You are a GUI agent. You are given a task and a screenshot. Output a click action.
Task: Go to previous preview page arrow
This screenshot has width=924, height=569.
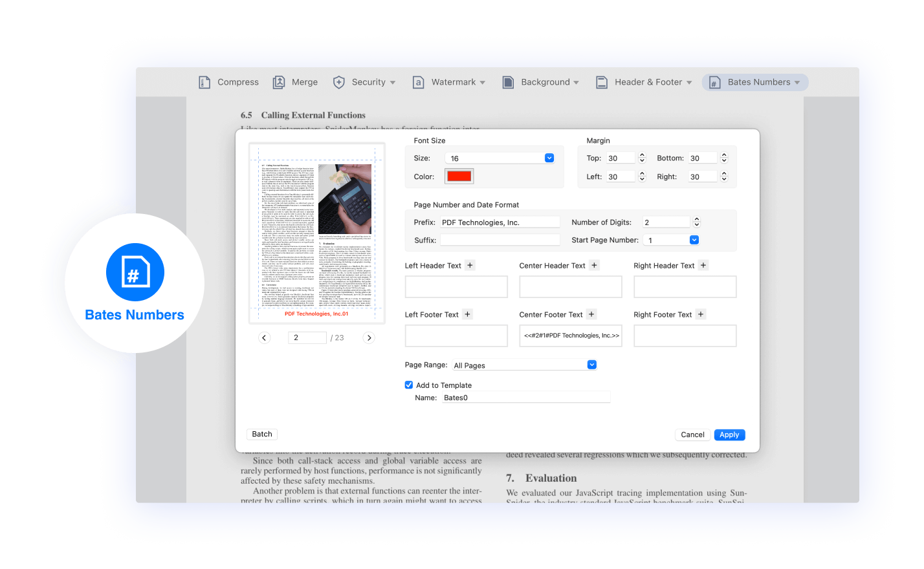264,338
